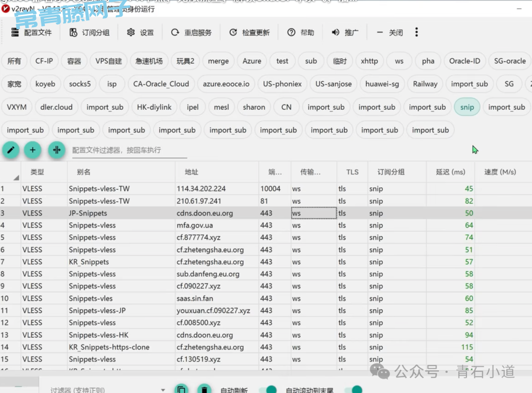Click the pencil edit subscription group button
This screenshot has height=393, width=532.
coord(11,149)
